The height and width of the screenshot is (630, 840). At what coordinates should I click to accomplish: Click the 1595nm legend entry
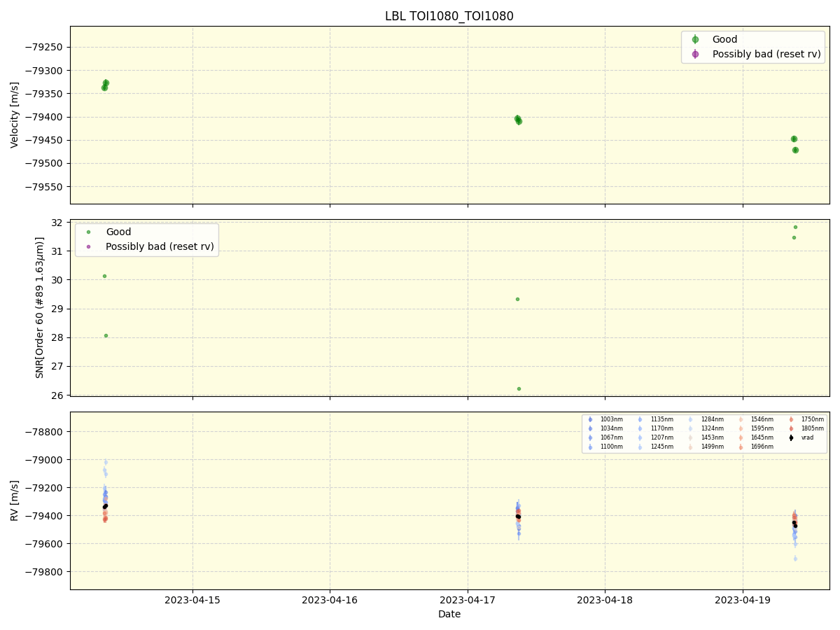[756, 428]
